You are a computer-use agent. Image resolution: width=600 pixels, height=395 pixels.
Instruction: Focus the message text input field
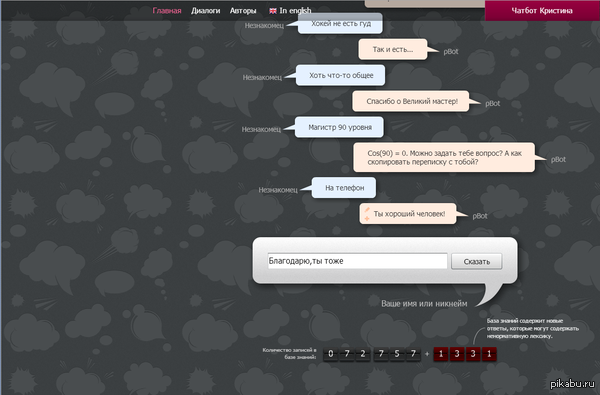point(357,261)
